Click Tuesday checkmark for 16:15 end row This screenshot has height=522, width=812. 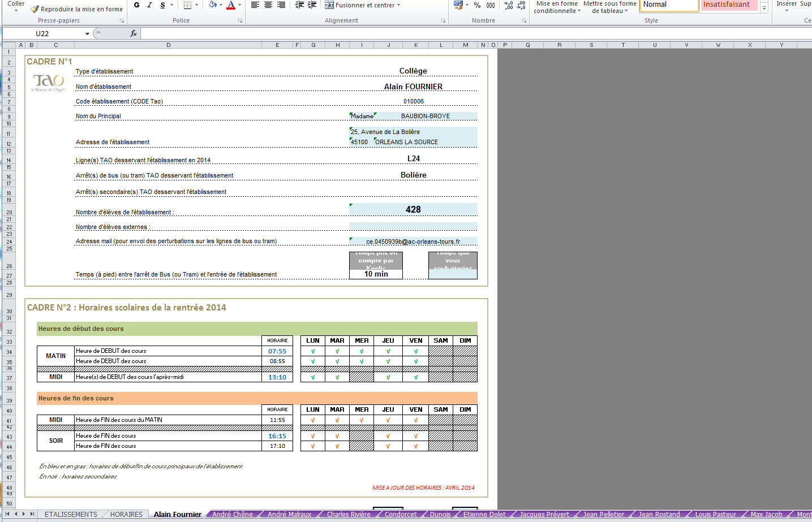click(337, 436)
